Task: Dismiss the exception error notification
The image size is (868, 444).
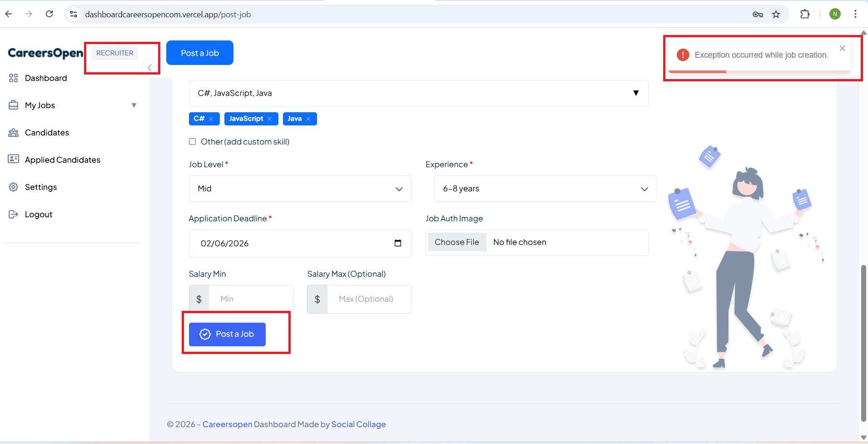Action: (x=842, y=49)
